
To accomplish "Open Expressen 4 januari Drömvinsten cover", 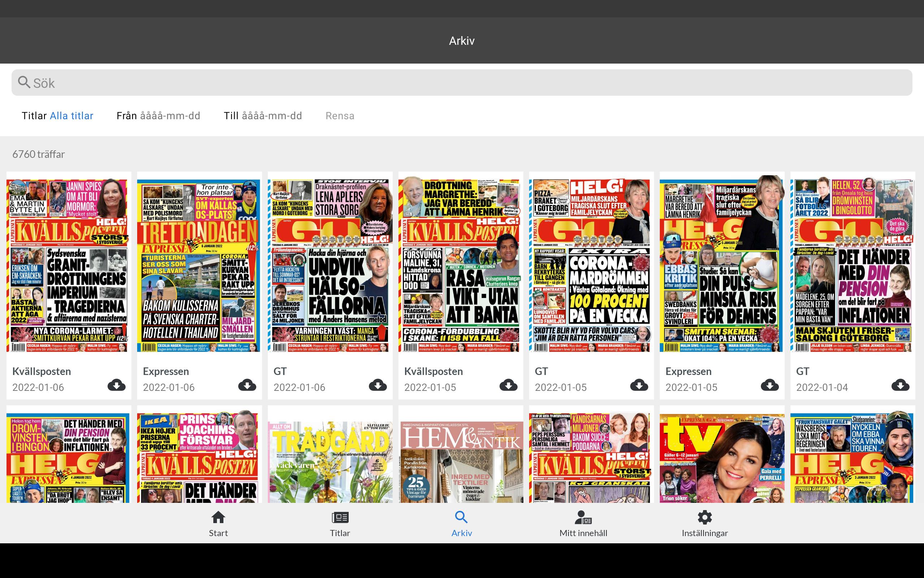I will click(68, 458).
